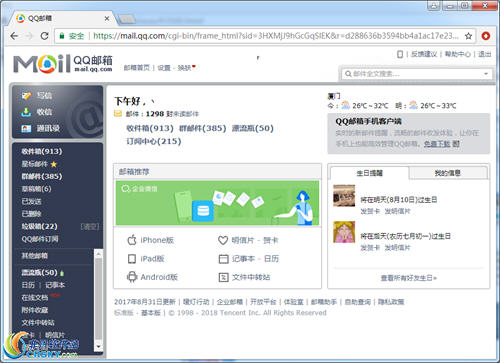Click the enterprise WeChat green banner
This screenshot has width=500, height=363.
[217, 203]
